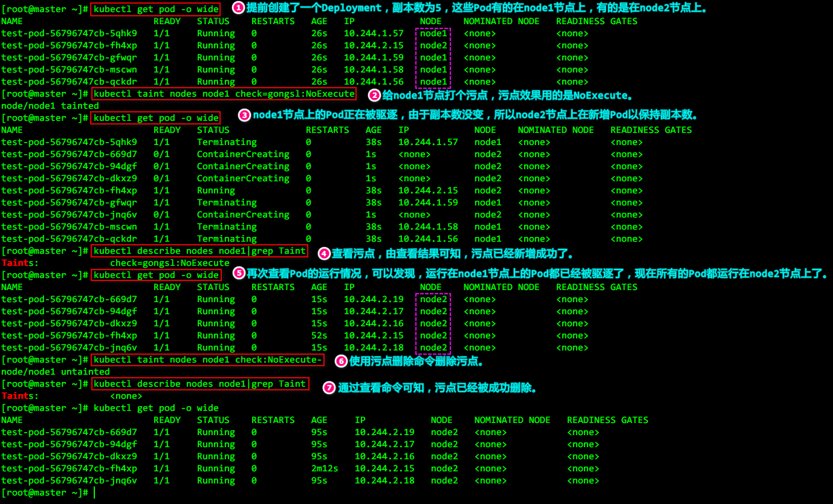Click the "node/node1 tainted" output line
The height and width of the screenshot is (504, 833).
[50, 106]
